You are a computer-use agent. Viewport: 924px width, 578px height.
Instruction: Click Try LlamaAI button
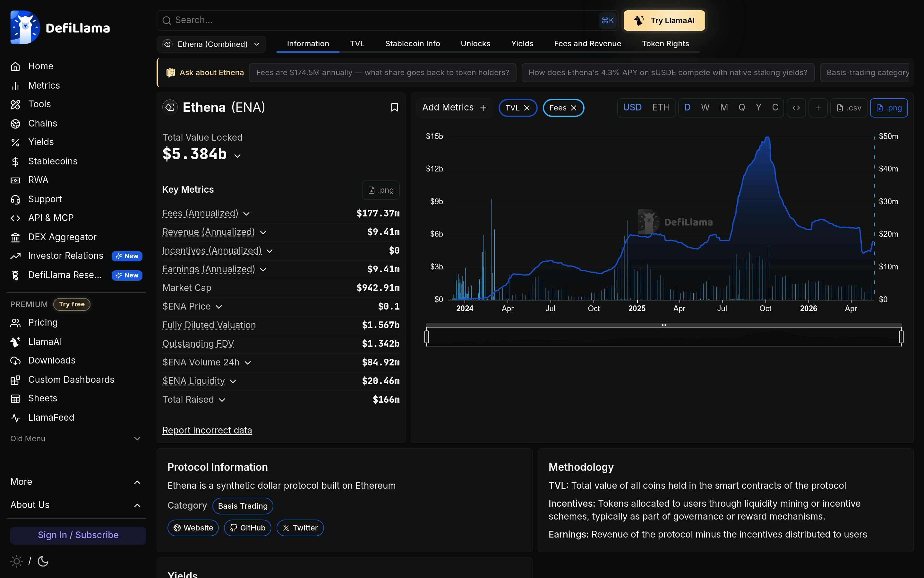(x=664, y=21)
